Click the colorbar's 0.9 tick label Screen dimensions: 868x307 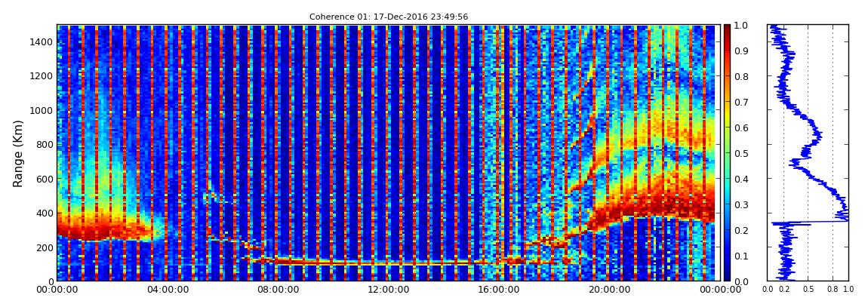(741, 51)
